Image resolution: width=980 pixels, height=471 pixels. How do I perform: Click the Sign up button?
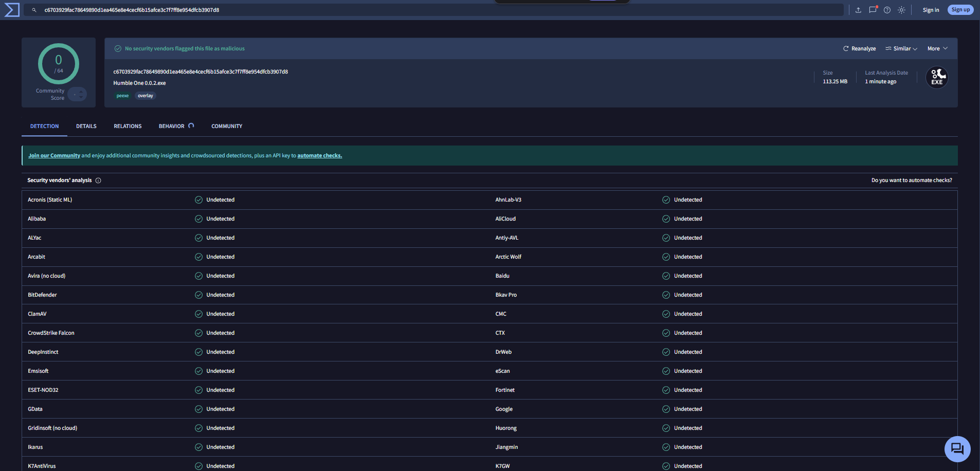pyautogui.click(x=960, y=10)
